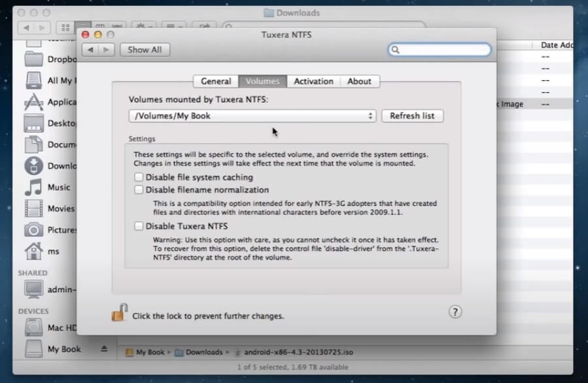Click Finder back navigation arrow

coord(26,27)
